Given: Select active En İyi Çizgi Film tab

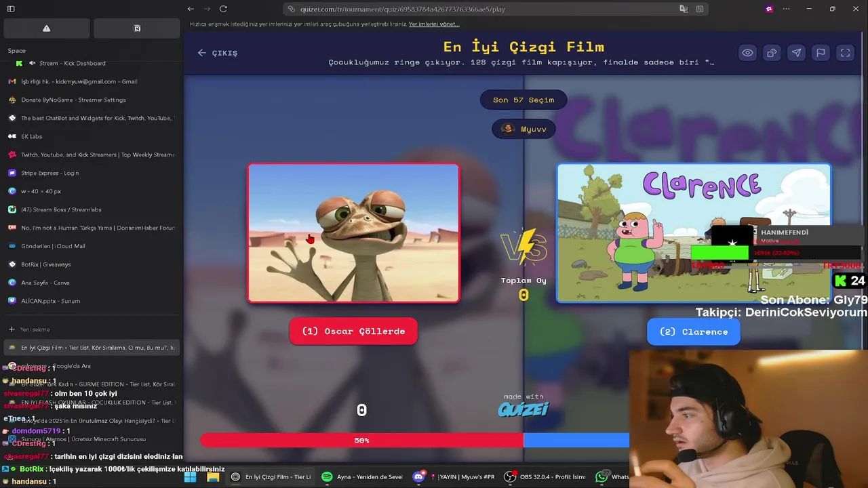Looking at the screenshot, I should [x=92, y=348].
